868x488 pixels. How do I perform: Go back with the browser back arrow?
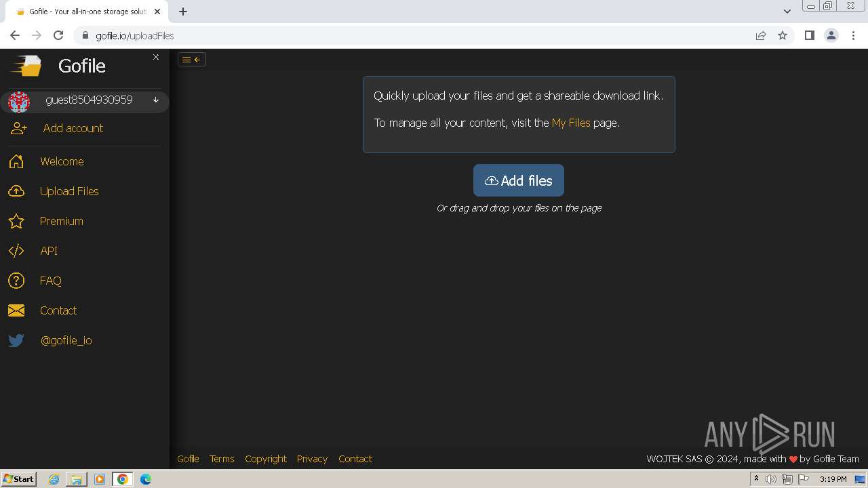pyautogui.click(x=15, y=35)
